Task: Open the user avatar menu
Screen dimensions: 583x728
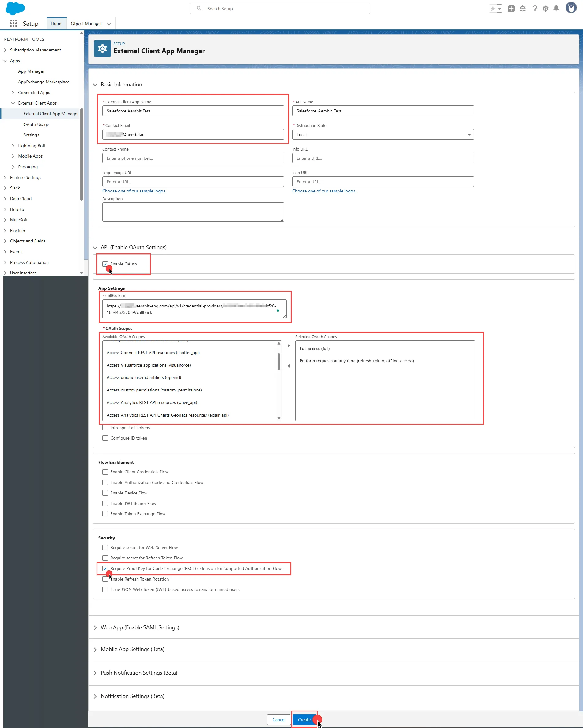Action: coord(571,8)
